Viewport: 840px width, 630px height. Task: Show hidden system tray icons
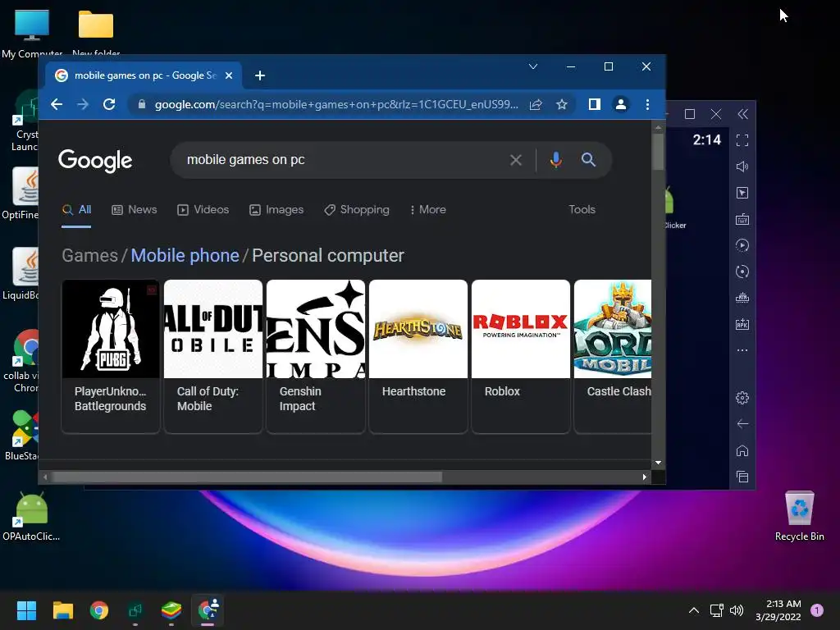click(694, 610)
